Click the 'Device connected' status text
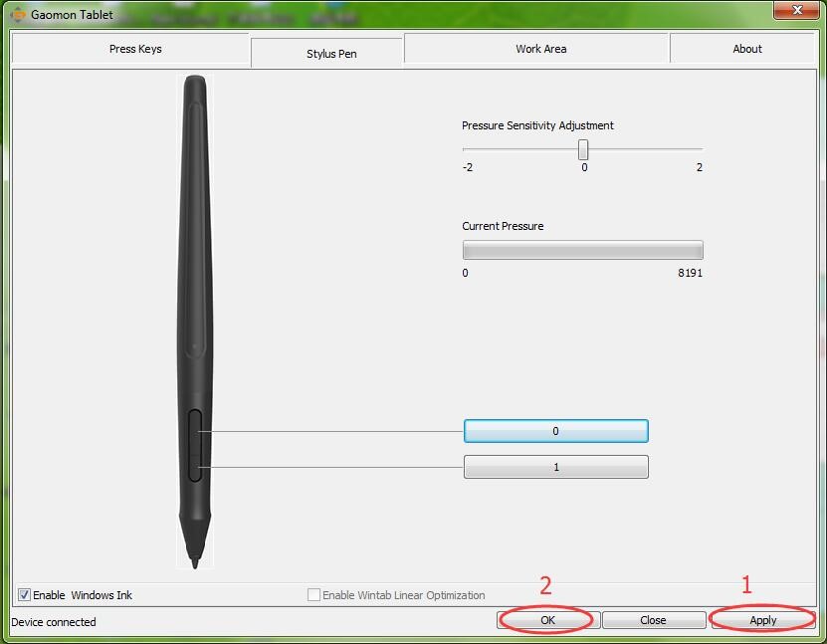The height and width of the screenshot is (644, 827). click(54, 622)
